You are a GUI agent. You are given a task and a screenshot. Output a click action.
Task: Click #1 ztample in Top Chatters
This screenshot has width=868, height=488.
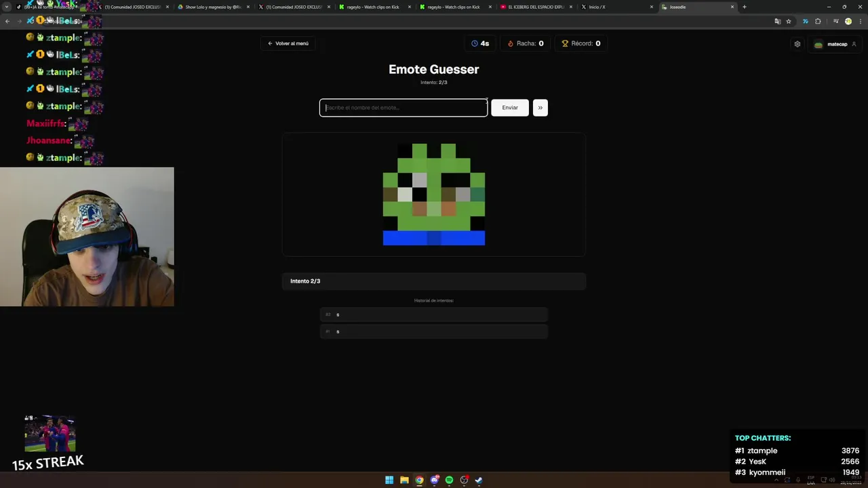pyautogui.click(x=797, y=451)
